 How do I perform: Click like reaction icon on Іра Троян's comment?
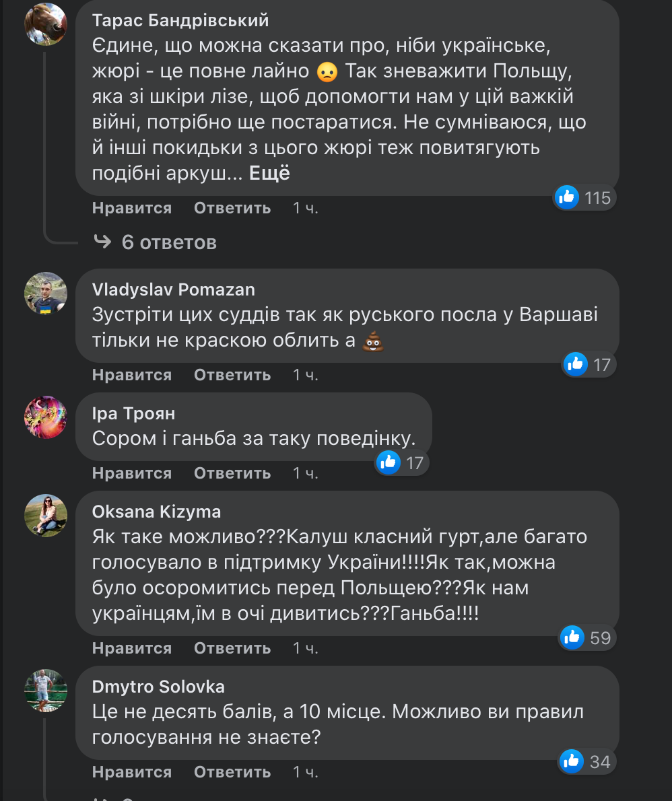pyautogui.click(x=389, y=462)
